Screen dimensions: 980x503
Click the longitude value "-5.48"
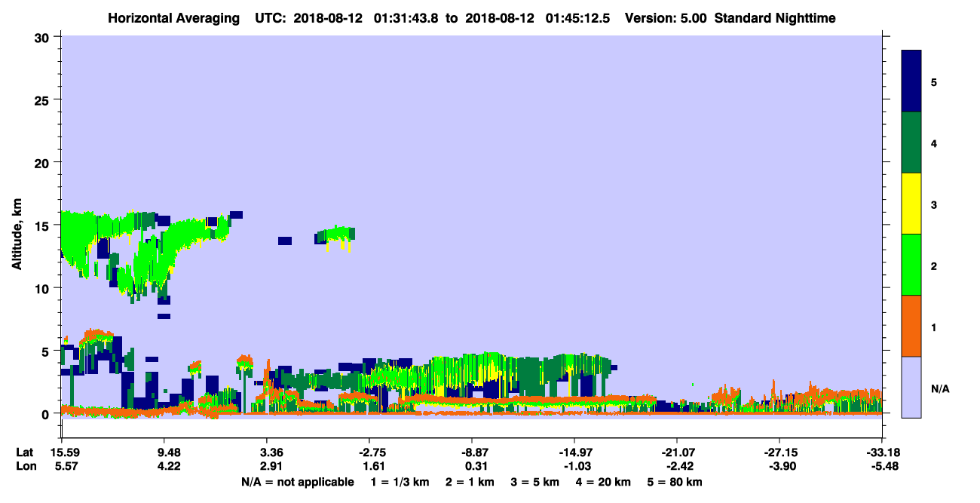(x=885, y=466)
